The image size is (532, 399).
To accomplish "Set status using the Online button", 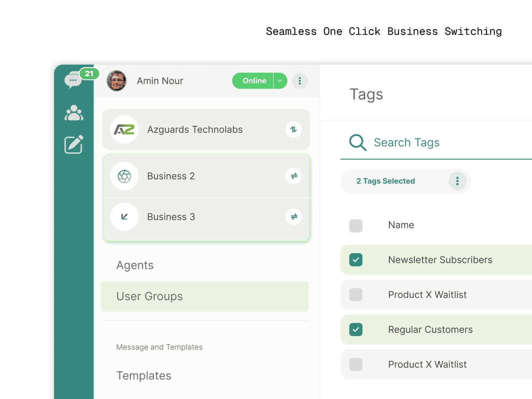I will coord(253,81).
